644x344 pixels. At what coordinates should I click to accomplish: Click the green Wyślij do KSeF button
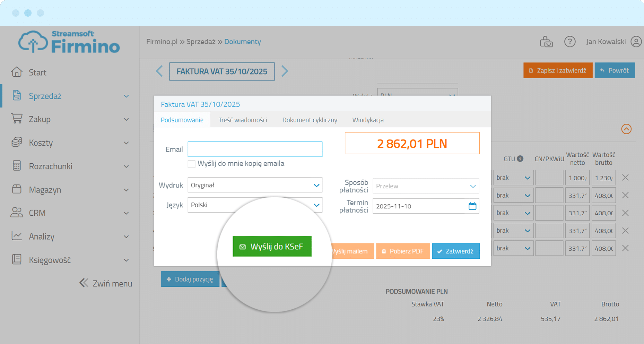pos(272,247)
